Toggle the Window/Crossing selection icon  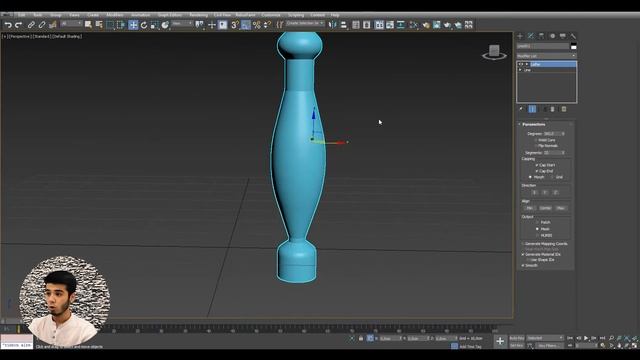pos(121,25)
